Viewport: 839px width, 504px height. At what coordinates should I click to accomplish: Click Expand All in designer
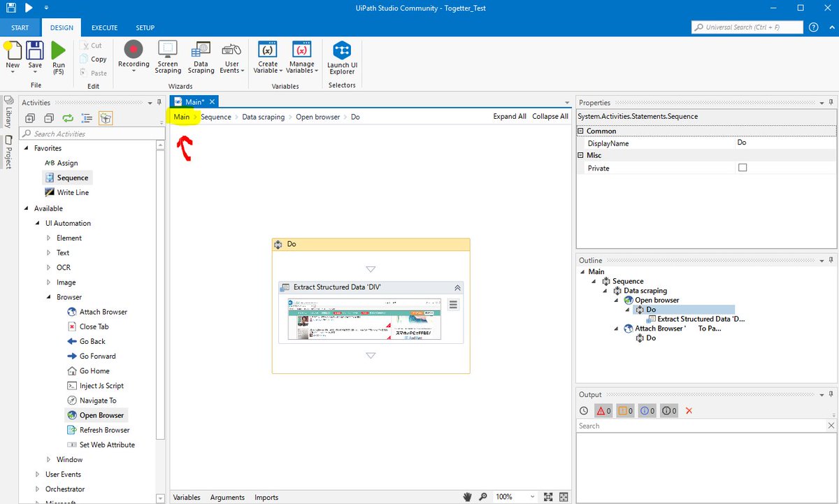pos(510,117)
